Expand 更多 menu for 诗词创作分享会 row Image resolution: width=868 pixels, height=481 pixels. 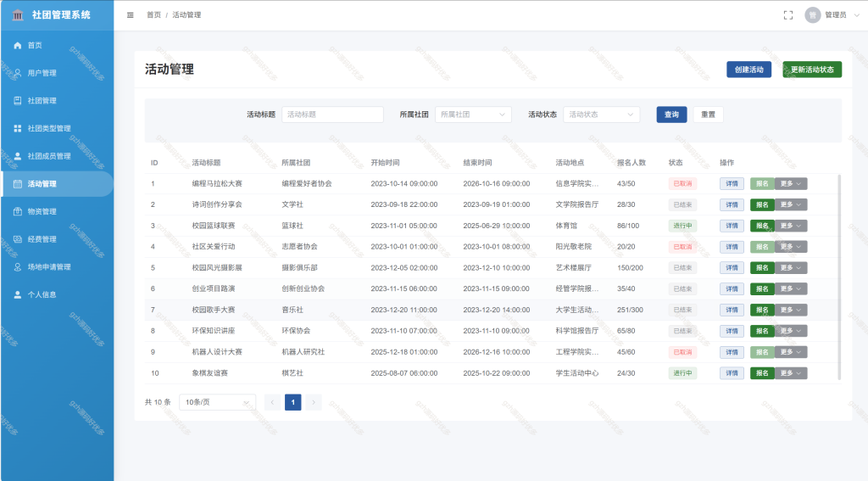point(791,205)
